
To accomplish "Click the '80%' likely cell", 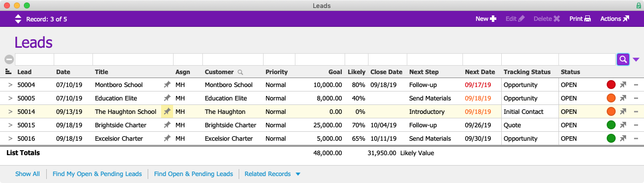I will click(359, 85).
